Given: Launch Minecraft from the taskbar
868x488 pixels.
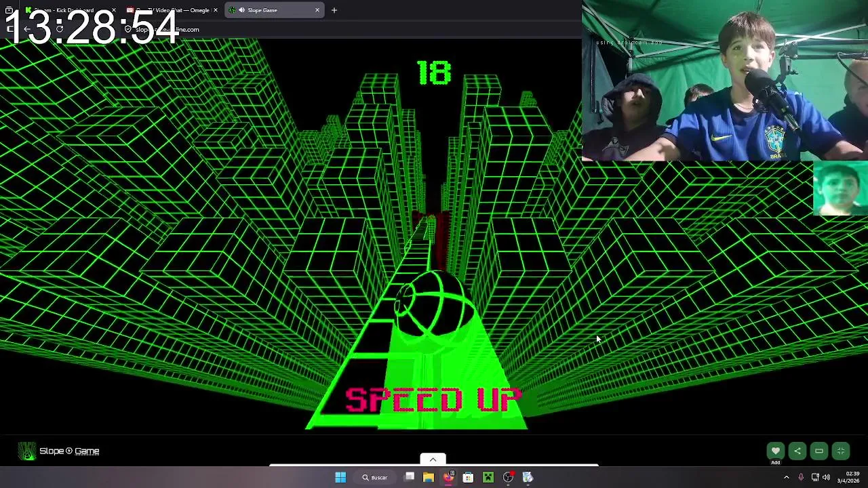Looking at the screenshot, I should coord(488,477).
